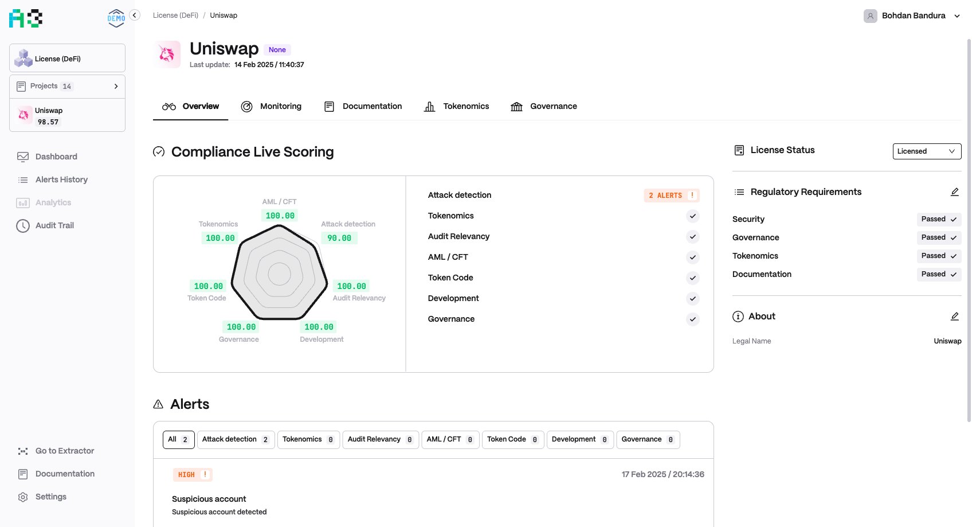980x527 pixels.
Task: Click the Governance score check mark
Action: [693, 319]
